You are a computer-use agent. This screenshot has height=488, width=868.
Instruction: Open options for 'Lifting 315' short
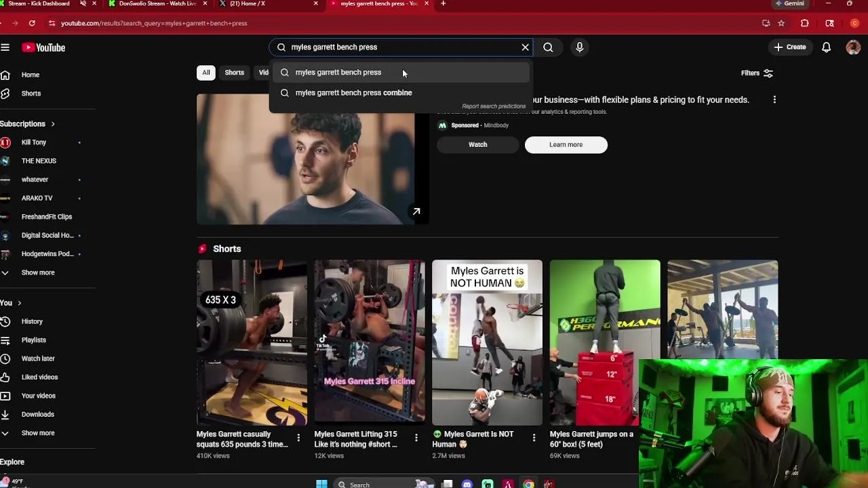coord(416,438)
